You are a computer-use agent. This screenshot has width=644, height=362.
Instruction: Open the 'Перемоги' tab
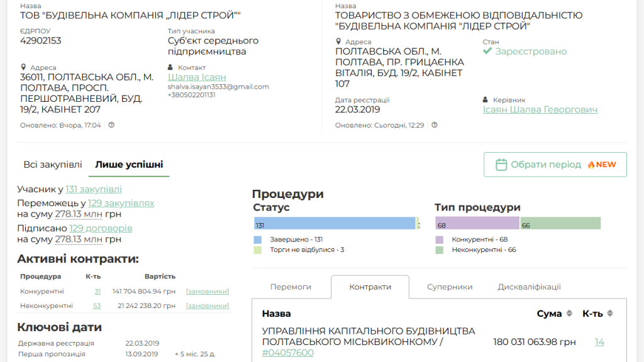[x=291, y=287]
